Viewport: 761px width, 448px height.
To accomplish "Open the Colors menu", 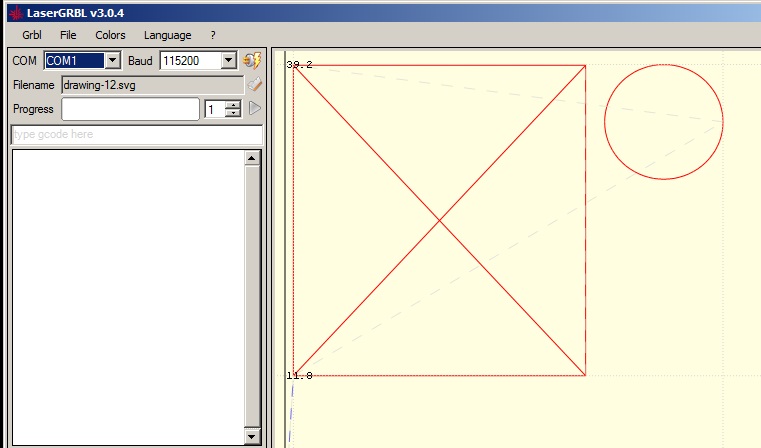I will [x=110, y=35].
